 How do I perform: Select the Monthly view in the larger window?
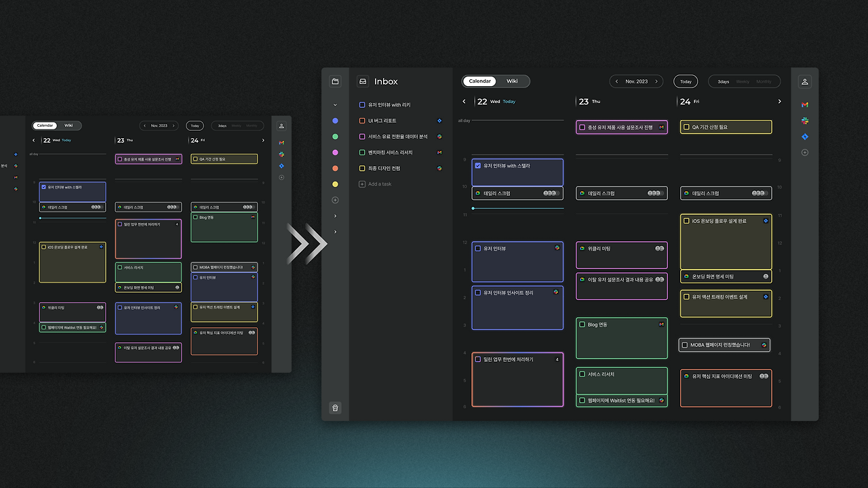pos(764,81)
